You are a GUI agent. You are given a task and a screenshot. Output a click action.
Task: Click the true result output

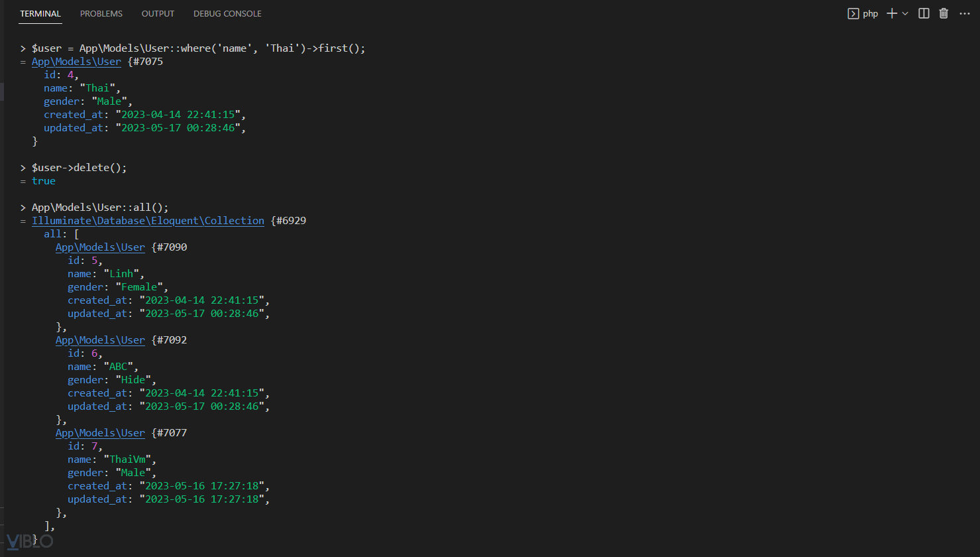pyautogui.click(x=44, y=181)
